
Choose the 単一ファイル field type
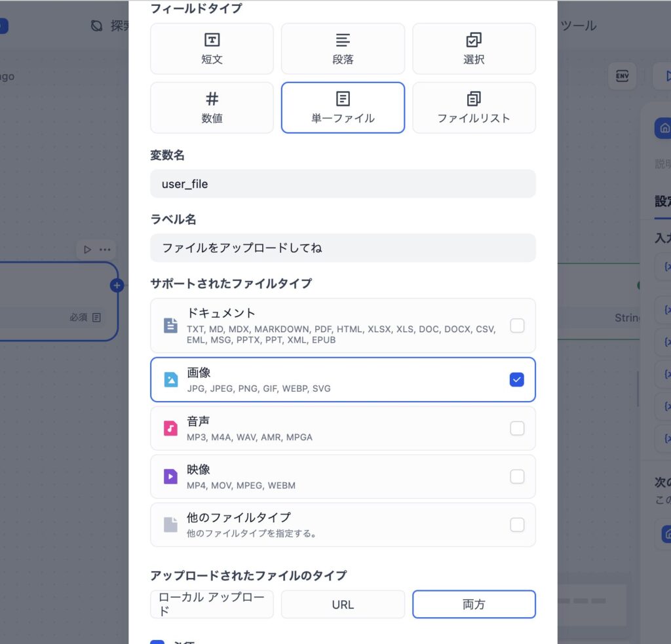[343, 108]
